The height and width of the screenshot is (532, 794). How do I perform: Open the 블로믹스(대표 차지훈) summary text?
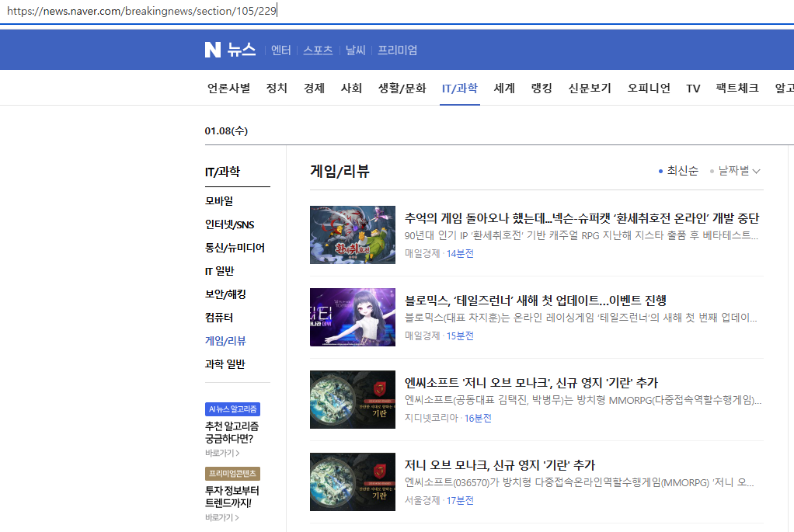click(581, 318)
